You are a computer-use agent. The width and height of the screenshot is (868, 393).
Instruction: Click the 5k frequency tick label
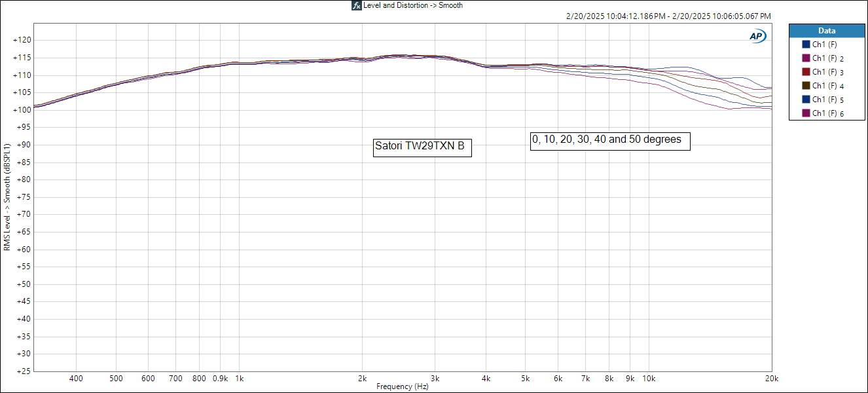coord(525,379)
